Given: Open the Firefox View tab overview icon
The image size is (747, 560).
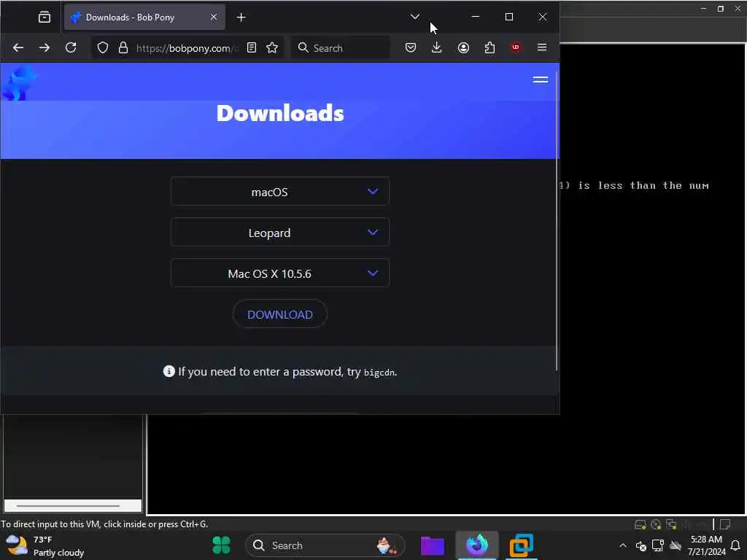Looking at the screenshot, I should click(x=44, y=17).
